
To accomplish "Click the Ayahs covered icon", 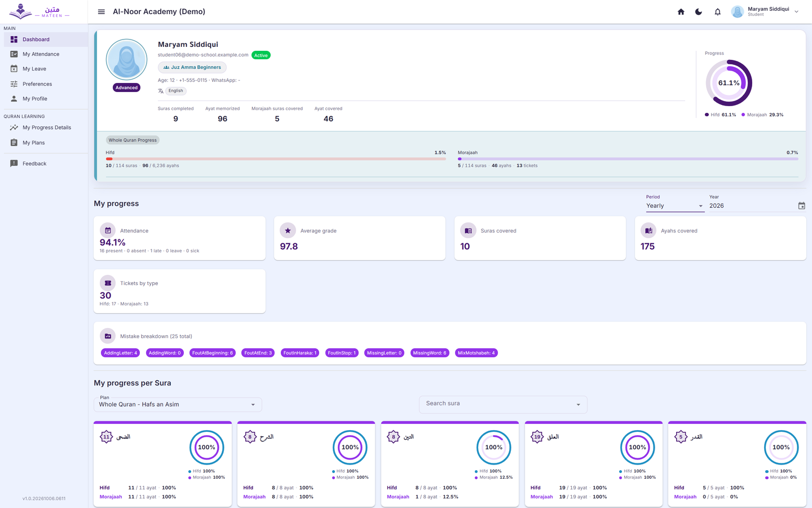I will [648, 230].
